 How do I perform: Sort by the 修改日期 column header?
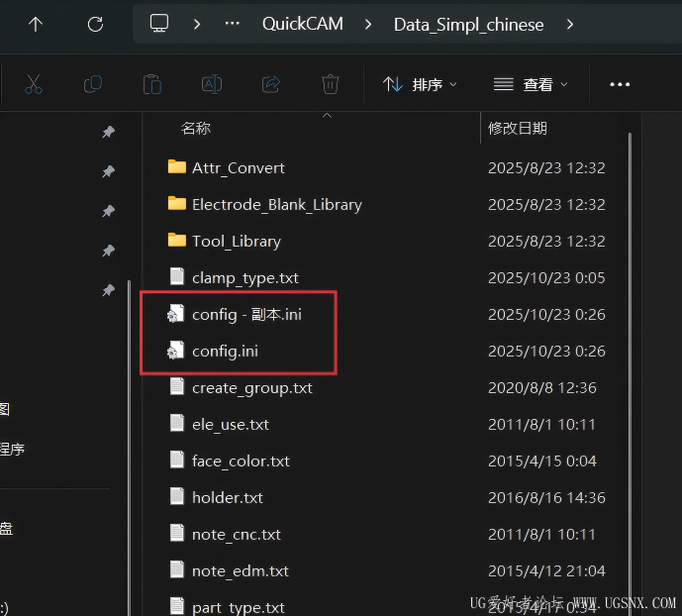click(x=518, y=128)
